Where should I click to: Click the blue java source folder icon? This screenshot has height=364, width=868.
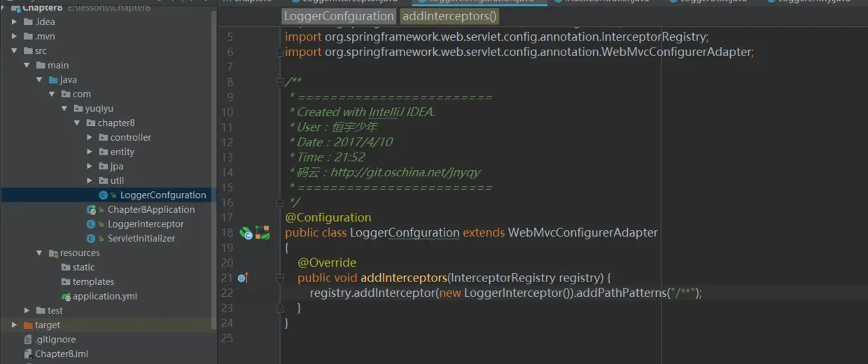tap(53, 80)
